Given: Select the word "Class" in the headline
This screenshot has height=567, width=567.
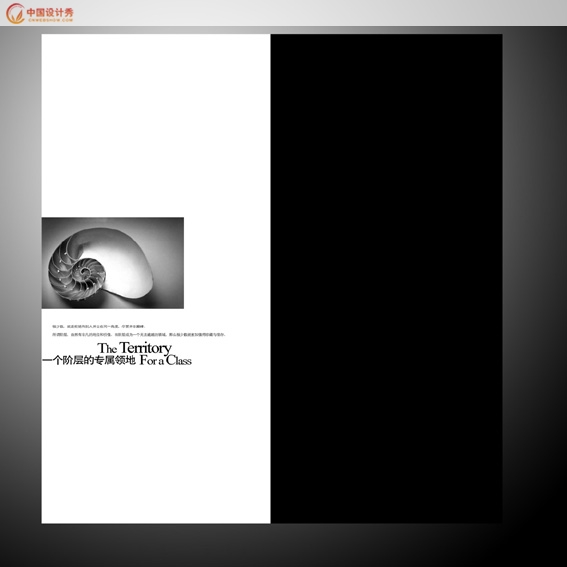Looking at the screenshot, I should pyautogui.click(x=179, y=361).
